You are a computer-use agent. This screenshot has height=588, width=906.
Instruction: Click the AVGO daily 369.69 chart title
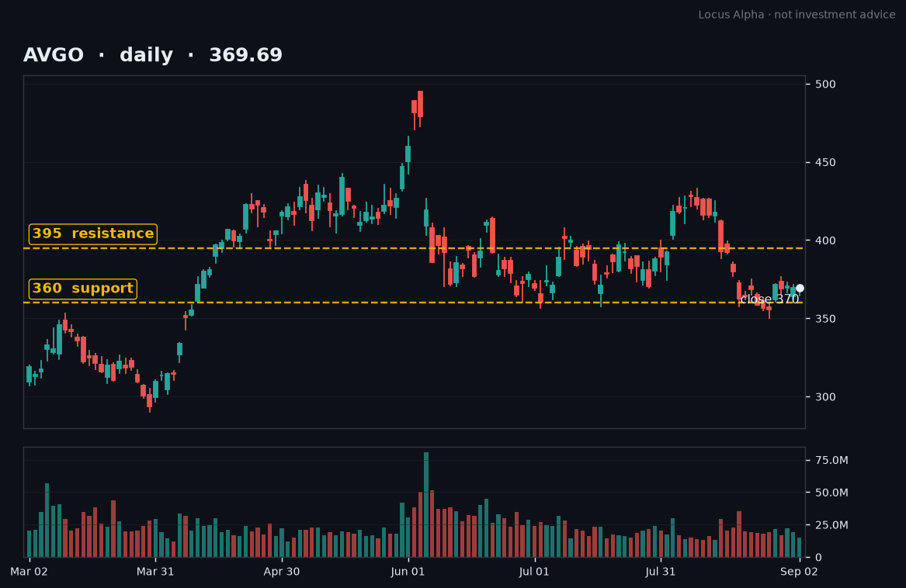[152, 55]
